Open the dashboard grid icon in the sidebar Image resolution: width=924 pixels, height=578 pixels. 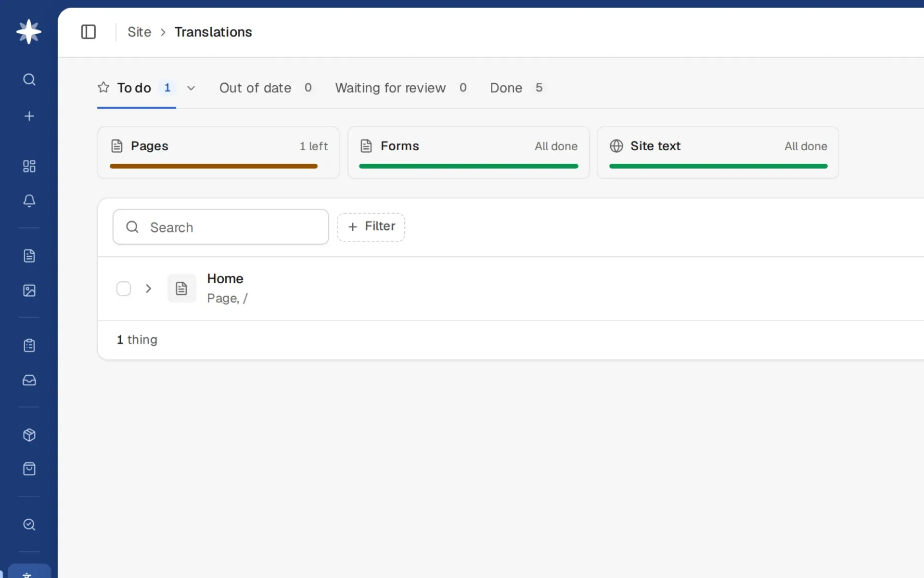[x=29, y=166]
